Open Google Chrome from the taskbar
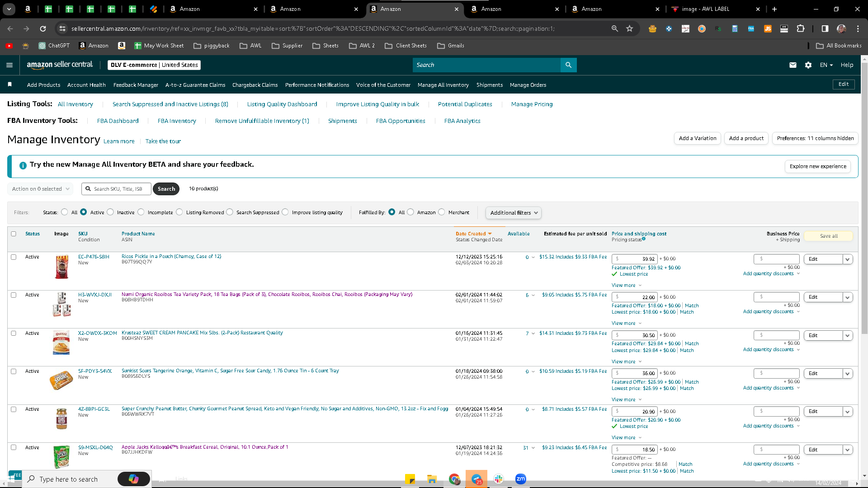 [454, 479]
